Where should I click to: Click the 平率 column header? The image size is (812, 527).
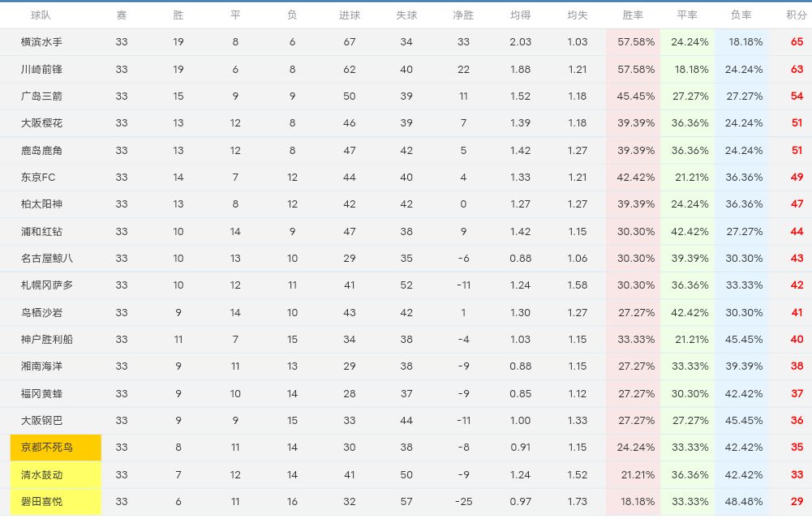coord(687,15)
